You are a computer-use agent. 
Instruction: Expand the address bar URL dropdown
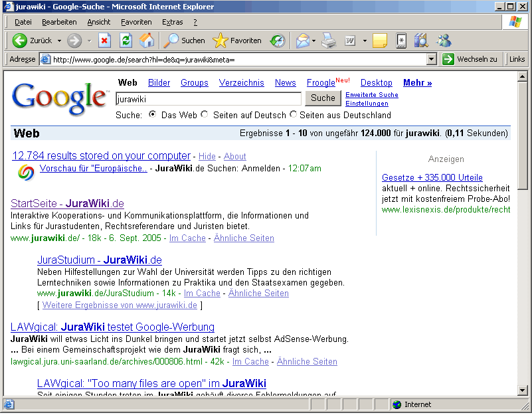point(431,59)
